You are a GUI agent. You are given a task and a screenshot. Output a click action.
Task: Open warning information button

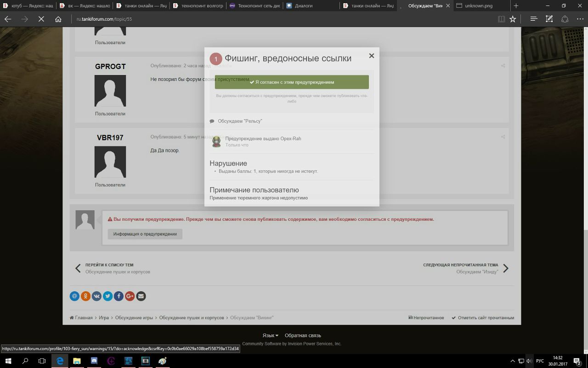145,234
